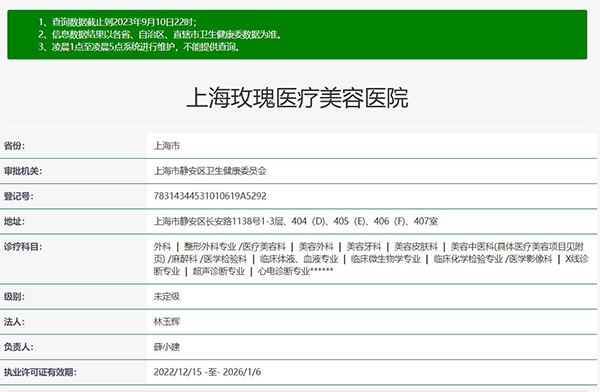Select registration number 78314344531010619A5292
The height and width of the screenshot is (392, 600).
pyautogui.click(x=210, y=196)
